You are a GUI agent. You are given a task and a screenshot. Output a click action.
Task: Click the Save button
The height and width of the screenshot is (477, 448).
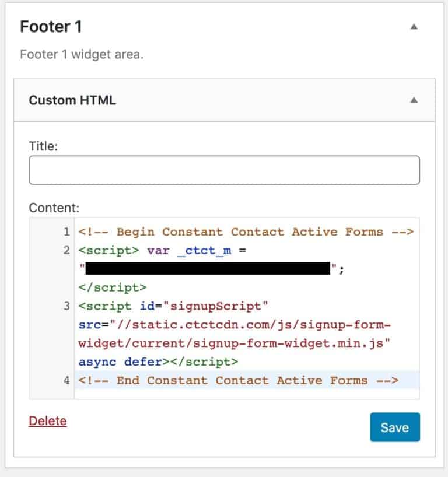tap(395, 427)
